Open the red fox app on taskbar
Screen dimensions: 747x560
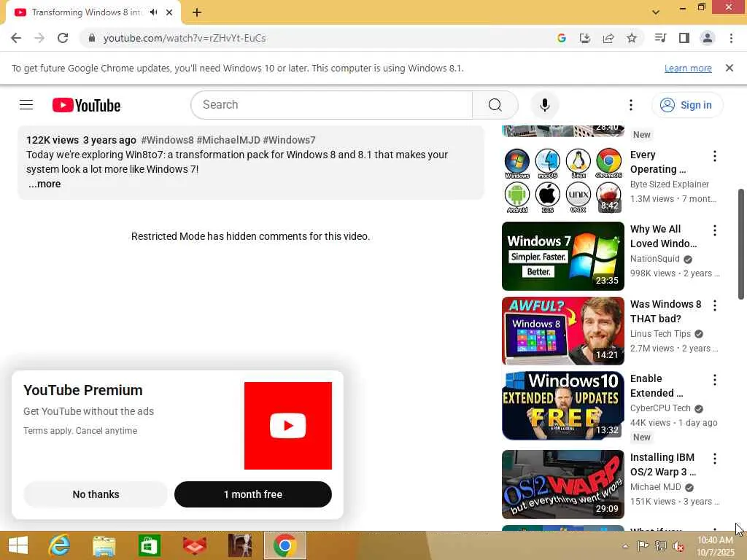194,545
